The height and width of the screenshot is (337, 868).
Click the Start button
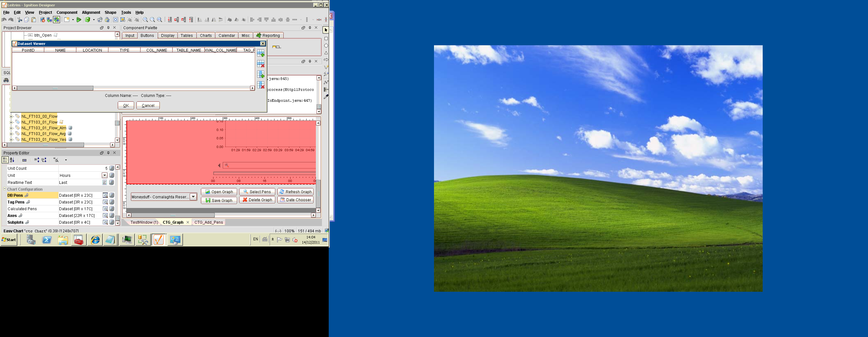(x=9, y=240)
